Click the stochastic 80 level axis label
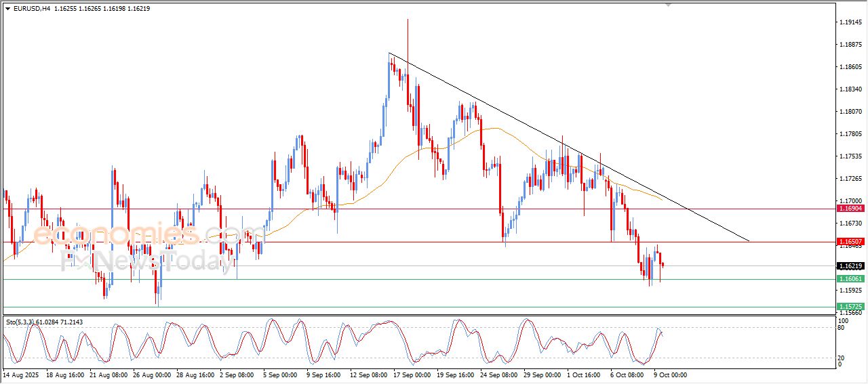 pos(842,328)
